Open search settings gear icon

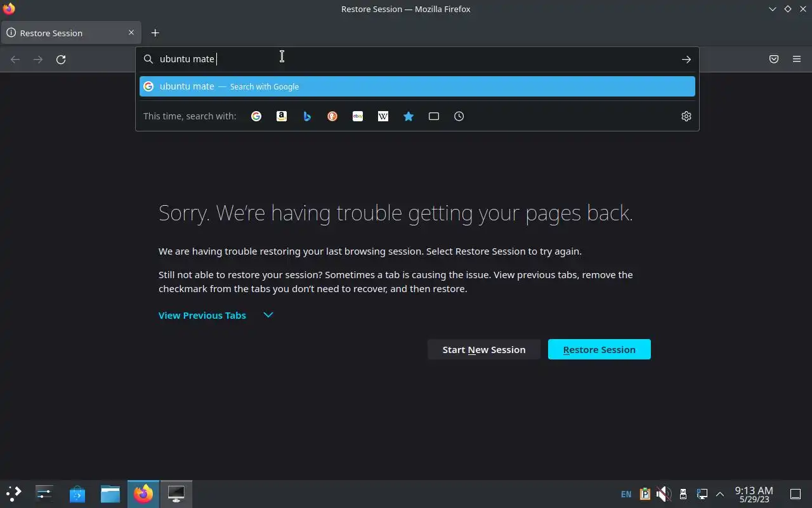pos(686,116)
